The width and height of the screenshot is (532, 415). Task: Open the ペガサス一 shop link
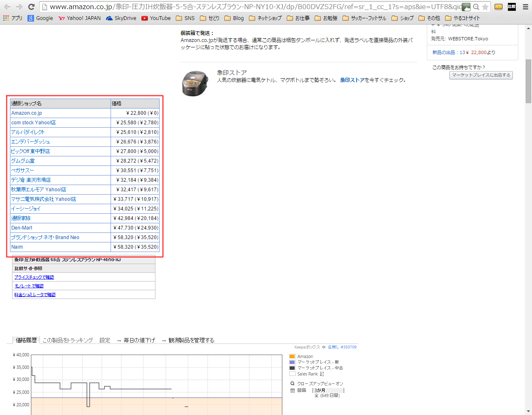pos(22,170)
